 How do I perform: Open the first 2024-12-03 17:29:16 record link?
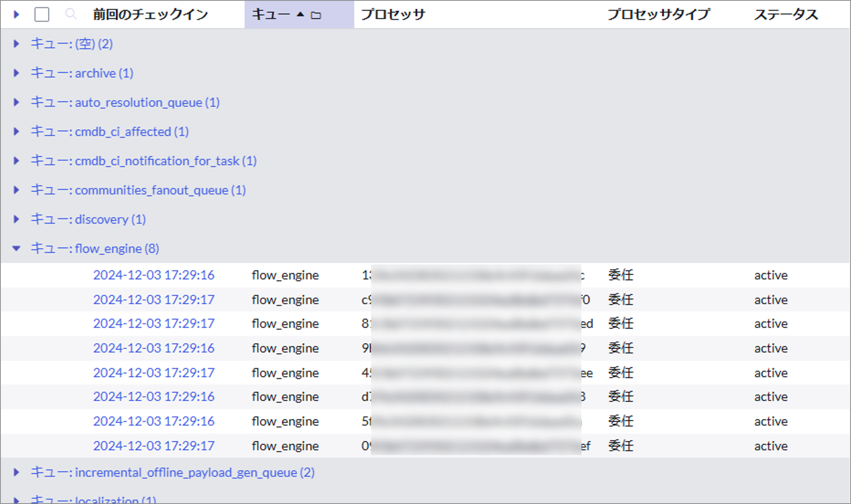(x=154, y=275)
